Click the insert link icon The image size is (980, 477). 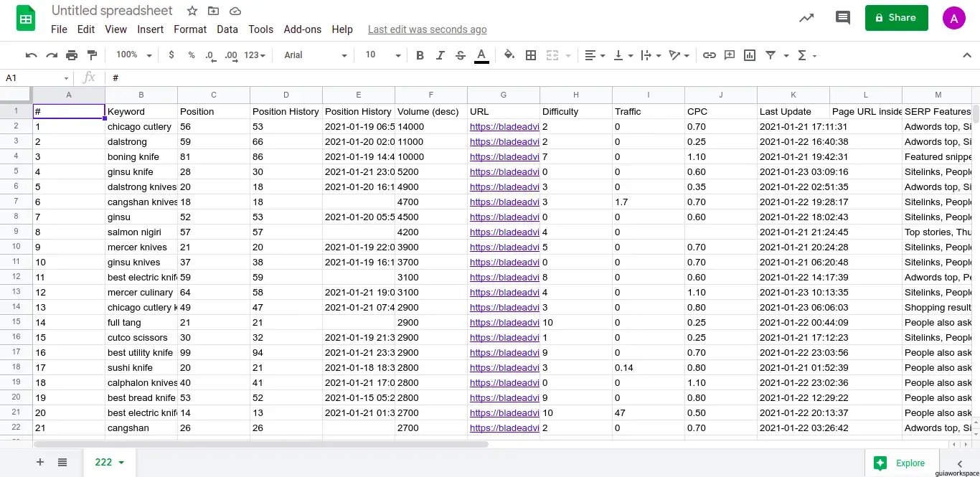coord(709,55)
